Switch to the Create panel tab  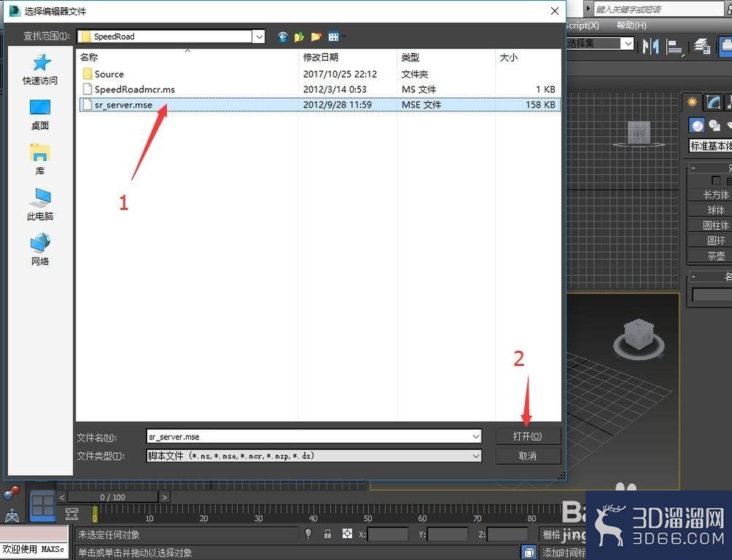692,102
